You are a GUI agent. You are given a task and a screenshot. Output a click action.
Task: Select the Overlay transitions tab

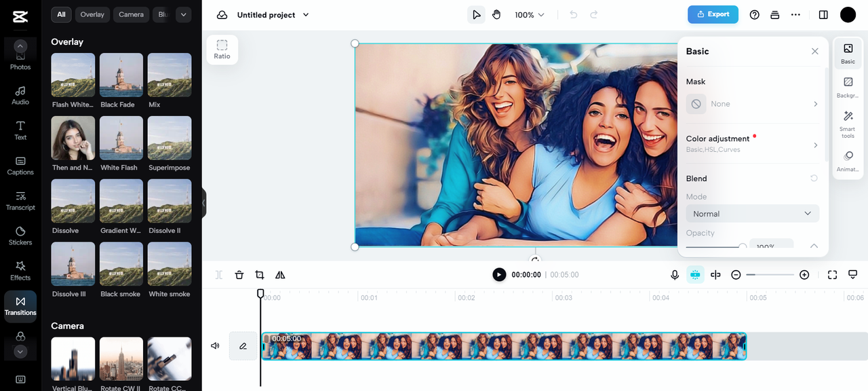[92, 14]
